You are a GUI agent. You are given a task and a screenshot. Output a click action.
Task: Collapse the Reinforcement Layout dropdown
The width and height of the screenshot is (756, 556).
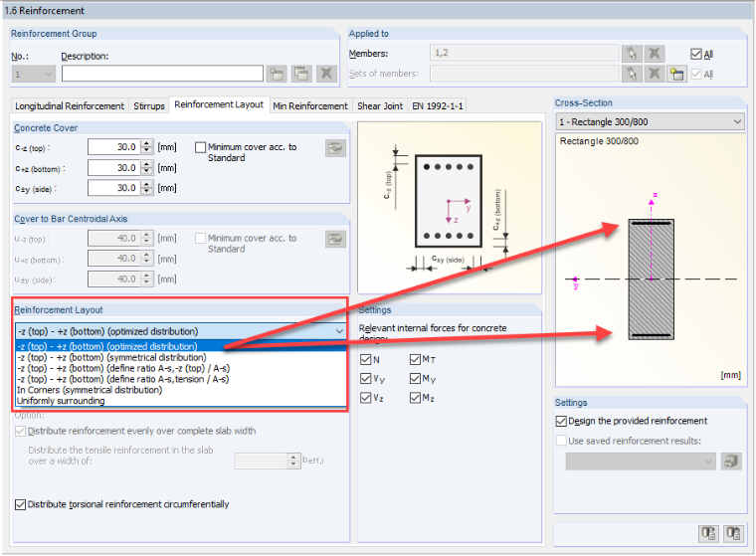(339, 331)
